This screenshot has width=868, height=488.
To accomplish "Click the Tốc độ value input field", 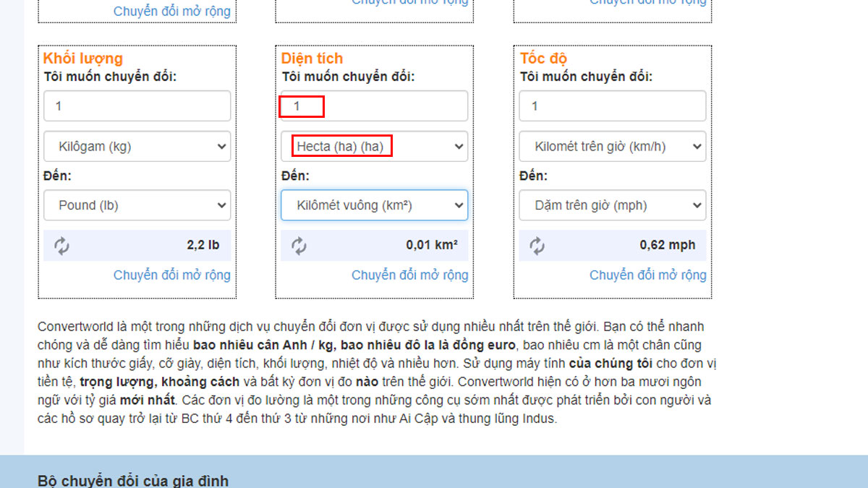I will coord(612,106).
